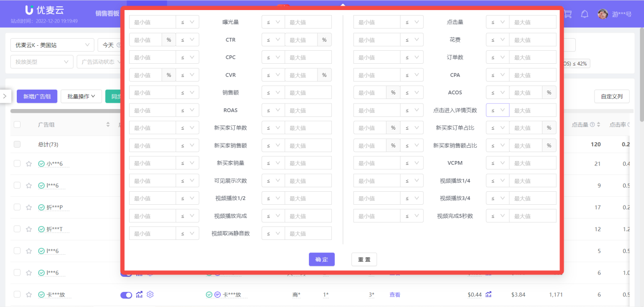Screen dimensions: 644x307
Task: Open the min-side ≤ operator for ACOS
Action: tap(412, 92)
